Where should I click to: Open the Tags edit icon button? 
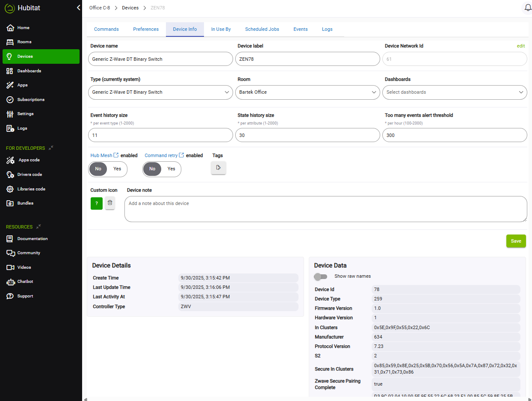tap(219, 168)
